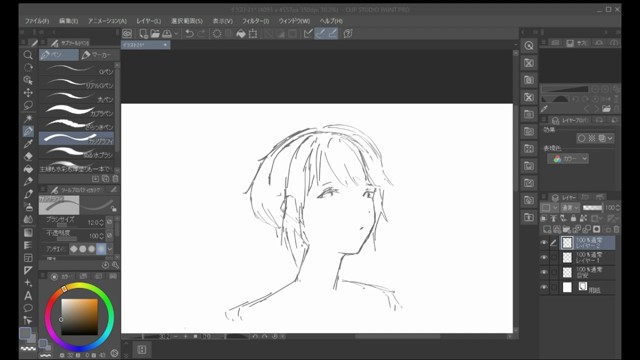Click the brush size slider bar
Screen dimensions: 640x360
(x=62, y=225)
